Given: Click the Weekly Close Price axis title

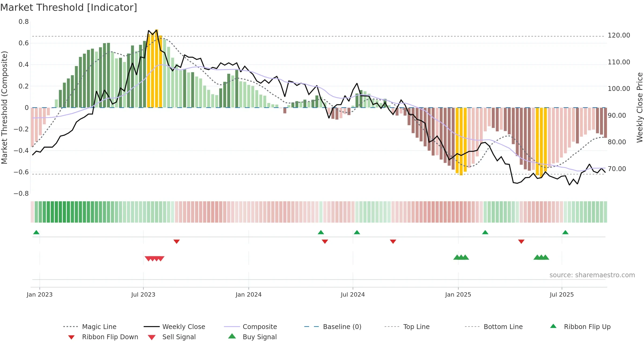Looking at the screenshot, I should tap(640, 107).
